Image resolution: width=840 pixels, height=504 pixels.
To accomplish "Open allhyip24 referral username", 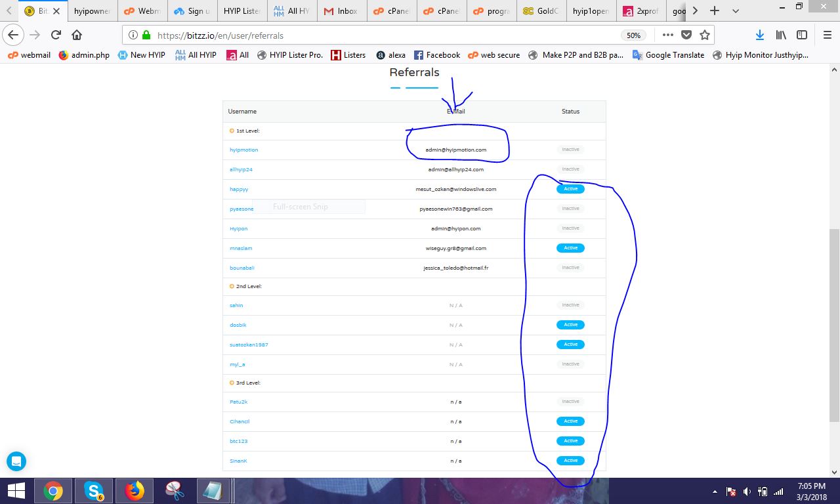I will (241, 169).
